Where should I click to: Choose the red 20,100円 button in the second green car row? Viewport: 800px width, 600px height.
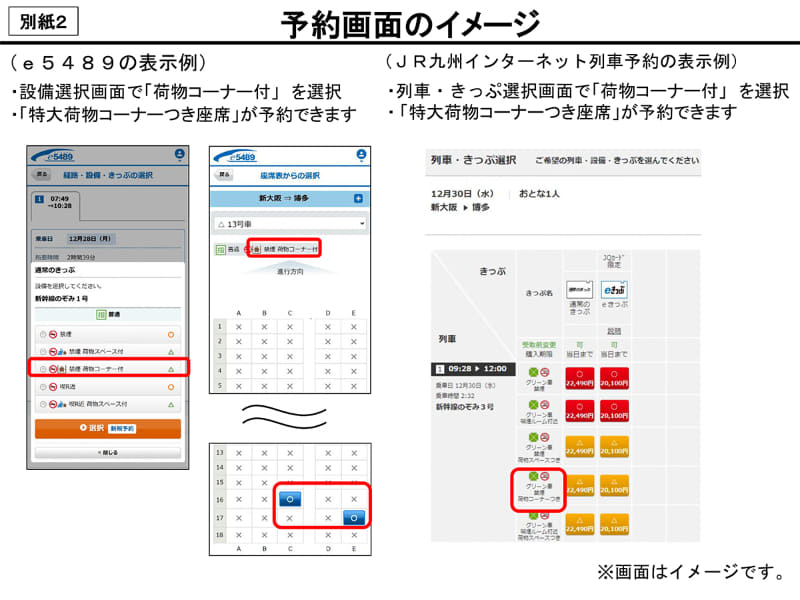(614, 411)
